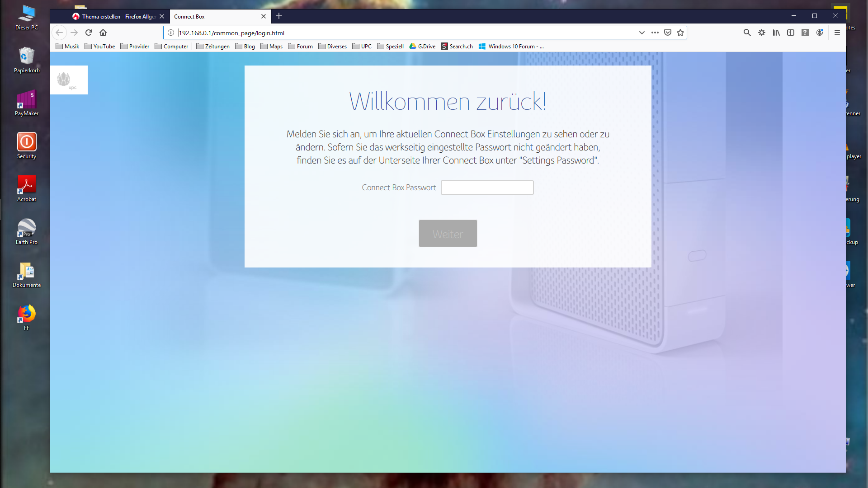
Task: Click the Save to Pocket icon
Action: (x=668, y=33)
